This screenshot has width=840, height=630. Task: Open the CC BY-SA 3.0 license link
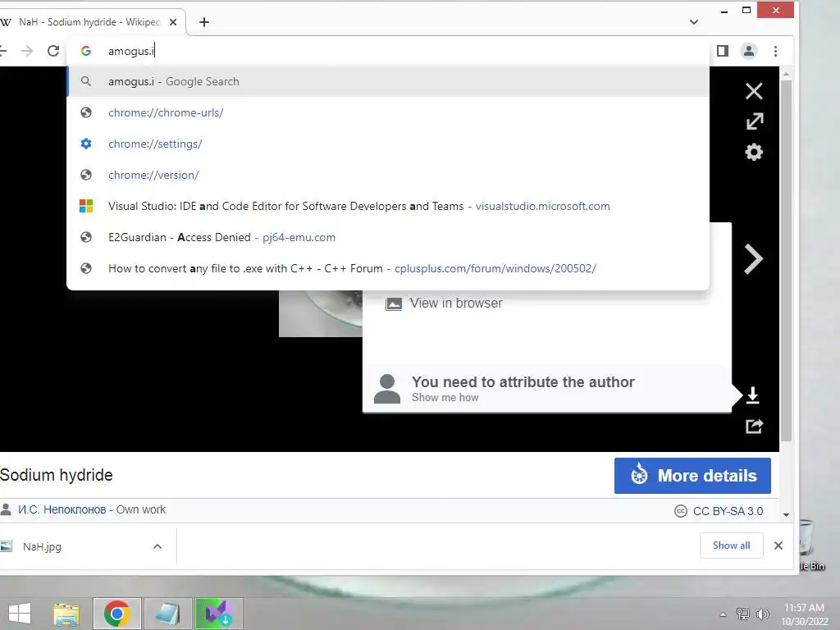[728, 511]
